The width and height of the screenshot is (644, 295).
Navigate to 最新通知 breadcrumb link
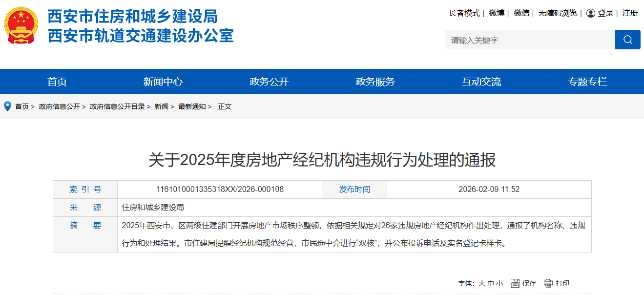192,106
